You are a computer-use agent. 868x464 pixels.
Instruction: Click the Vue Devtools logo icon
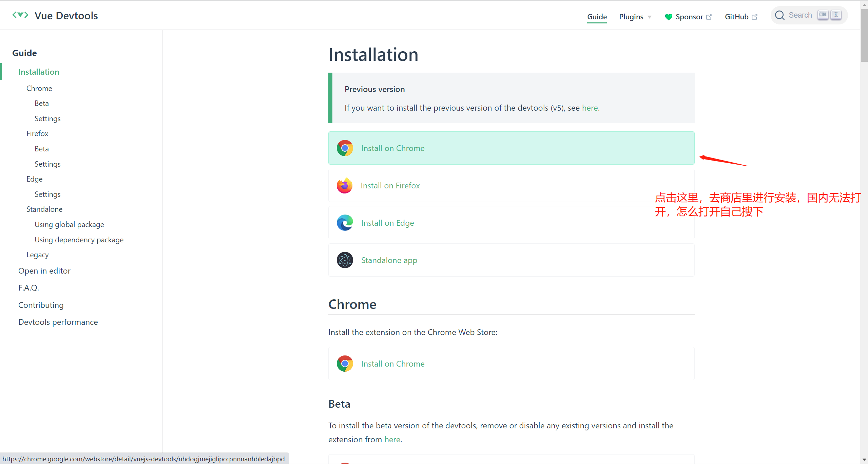pyautogui.click(x=20, y=15)
